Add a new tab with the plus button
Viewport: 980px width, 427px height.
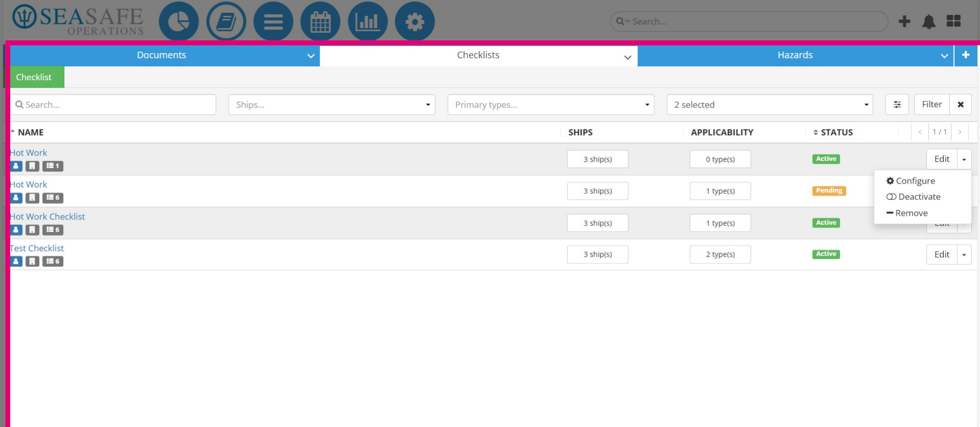point(966,55)
